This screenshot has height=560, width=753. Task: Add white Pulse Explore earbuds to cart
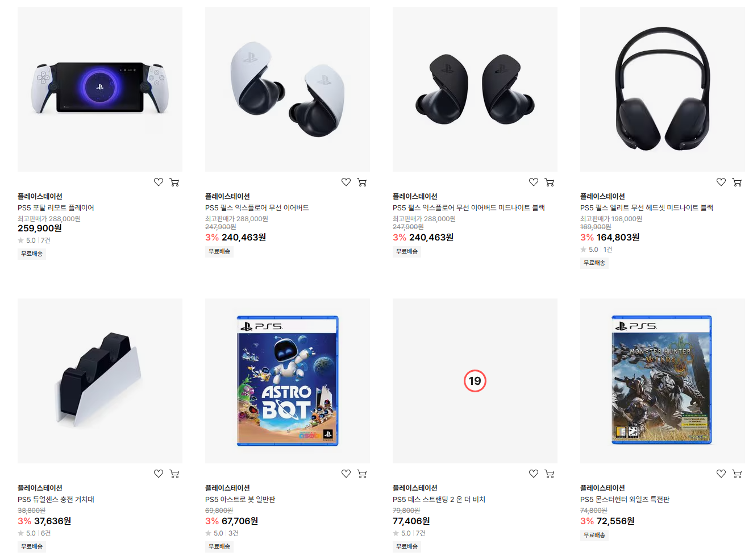pos(362,182)
